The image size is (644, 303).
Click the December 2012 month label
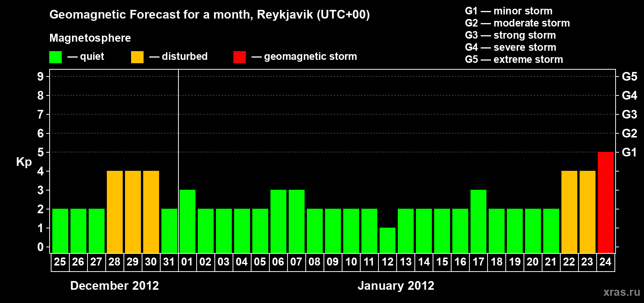[114, 286]
